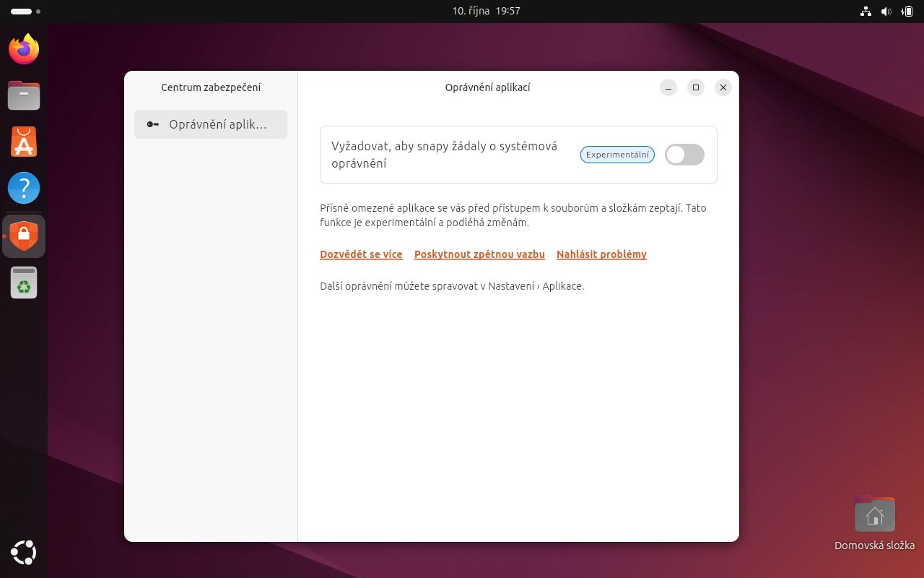Click the Přísně omezené aplikace description text
Screen dimensions: 924x578
[513, 215]
